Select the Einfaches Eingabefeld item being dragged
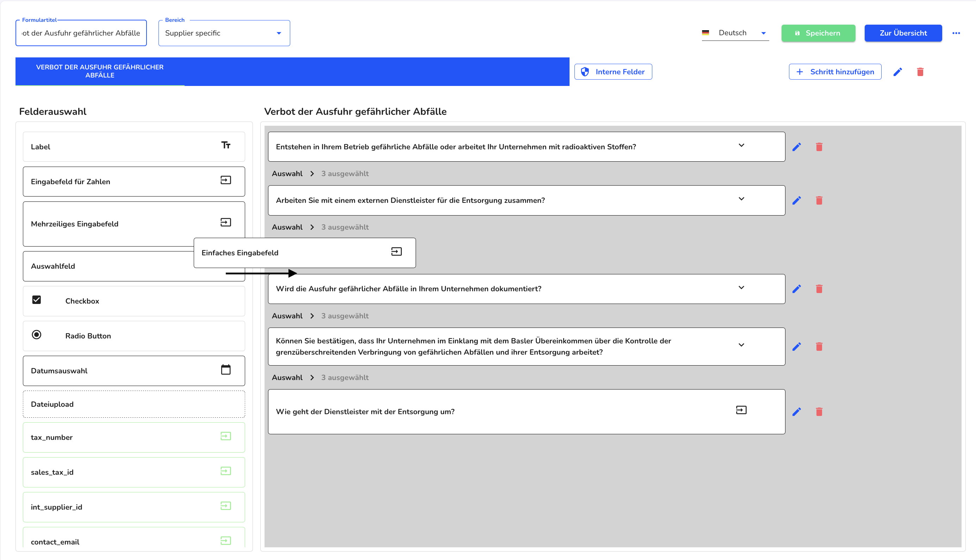976x560 pixels. pos(305,253)
